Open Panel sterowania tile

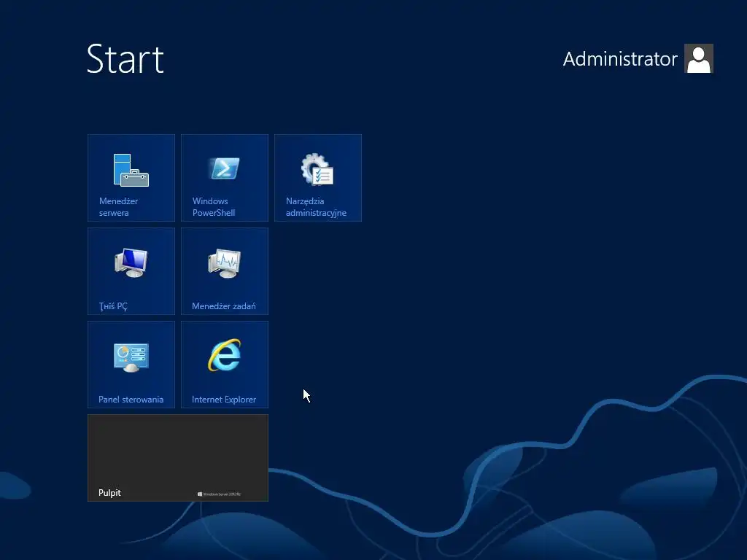(x=131, y=365)
